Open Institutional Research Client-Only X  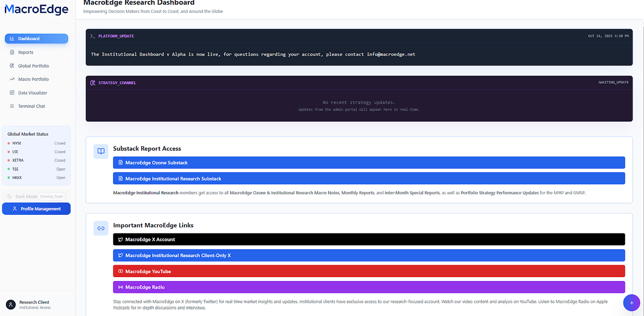click(369, 255)
